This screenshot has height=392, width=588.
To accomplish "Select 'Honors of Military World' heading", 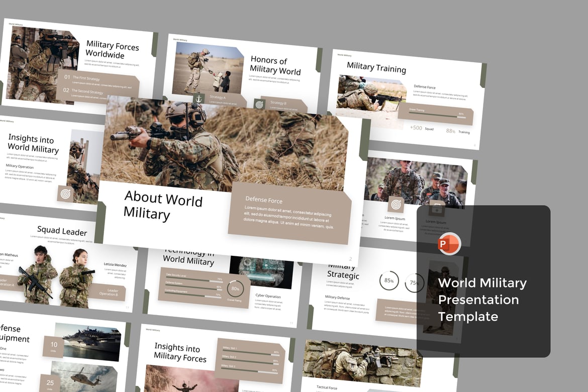I will (275, 65).
